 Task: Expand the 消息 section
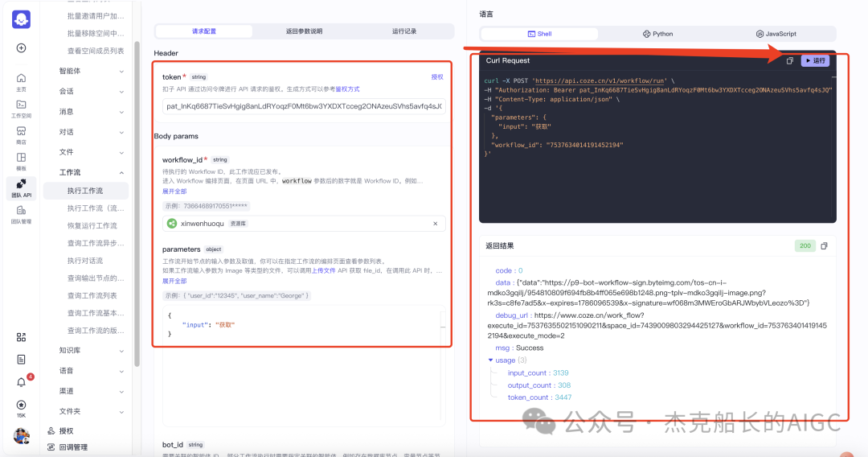click(92, 112)
